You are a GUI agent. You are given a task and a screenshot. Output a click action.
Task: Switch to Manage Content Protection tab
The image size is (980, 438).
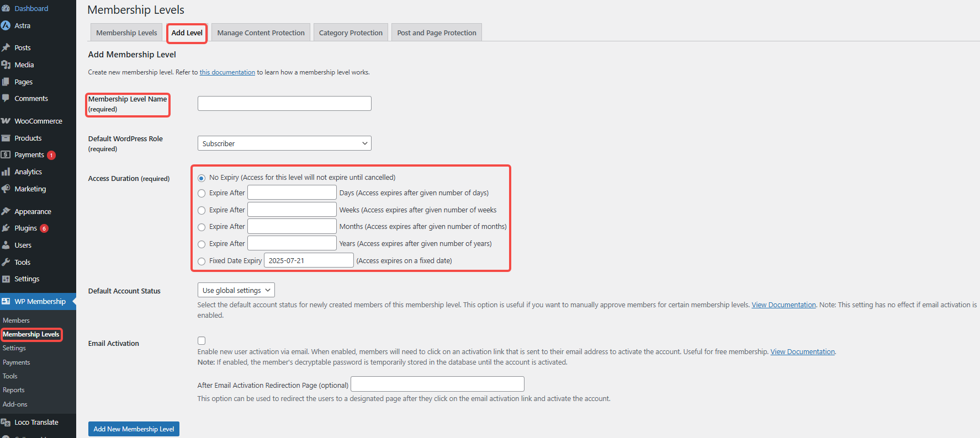(x=261, y=33)
